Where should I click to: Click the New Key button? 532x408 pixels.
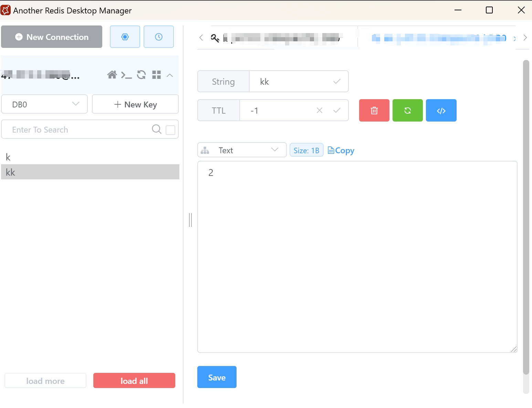click(x=135, y=104)
